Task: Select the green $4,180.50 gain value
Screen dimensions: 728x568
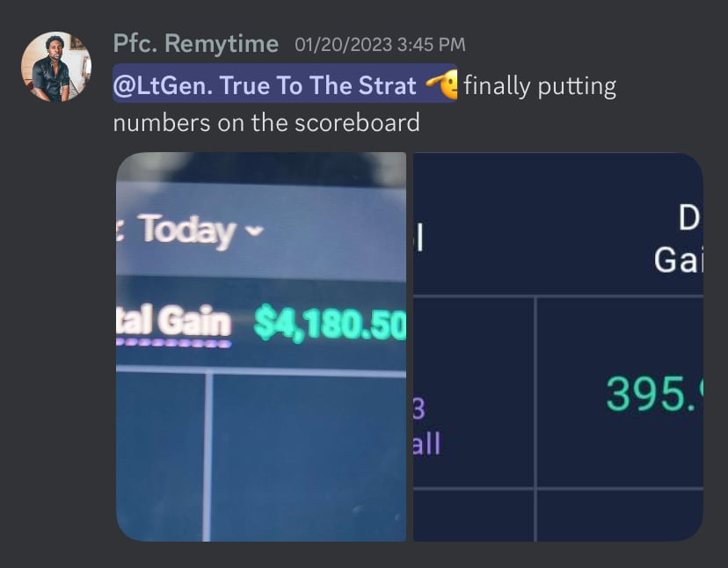Action: pos(330,323)
